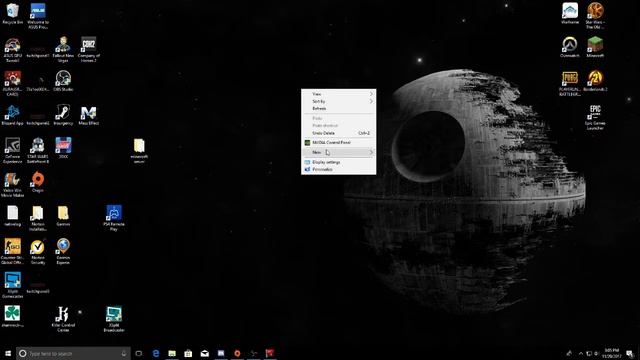640x360 pixels.
Task: Launch Counter-Strike Global Offensive shortcut
Action: 12,251
